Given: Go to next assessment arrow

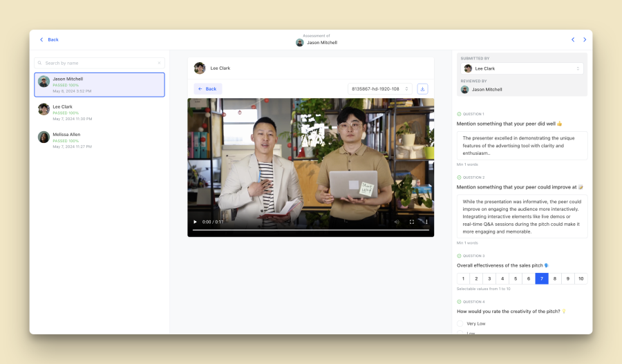Looking at the screenshot, I should coord(585,39).
